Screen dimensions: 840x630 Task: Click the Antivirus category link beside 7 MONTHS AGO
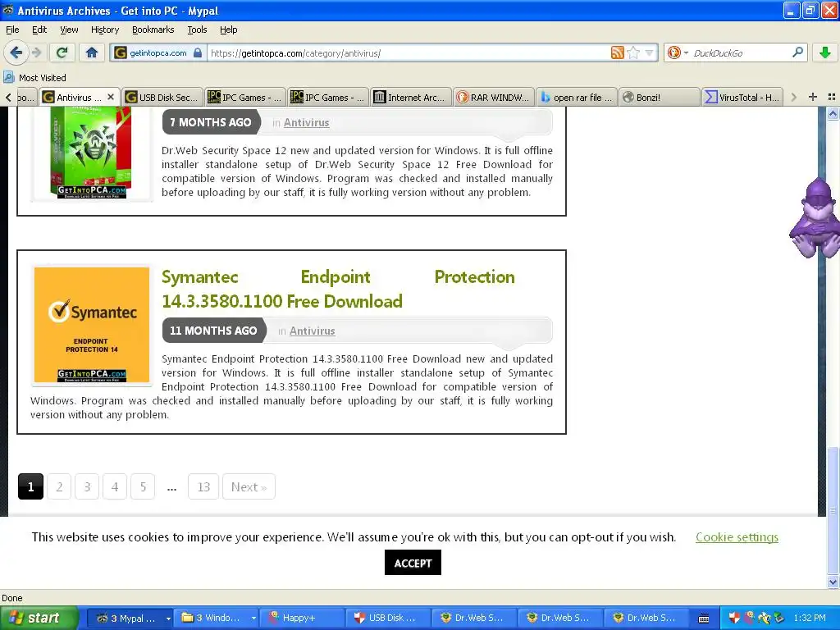307,122
